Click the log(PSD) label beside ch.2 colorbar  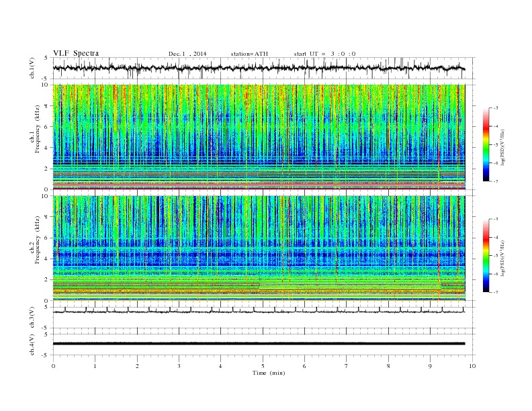pyautogui.click(x=503, y=258)
